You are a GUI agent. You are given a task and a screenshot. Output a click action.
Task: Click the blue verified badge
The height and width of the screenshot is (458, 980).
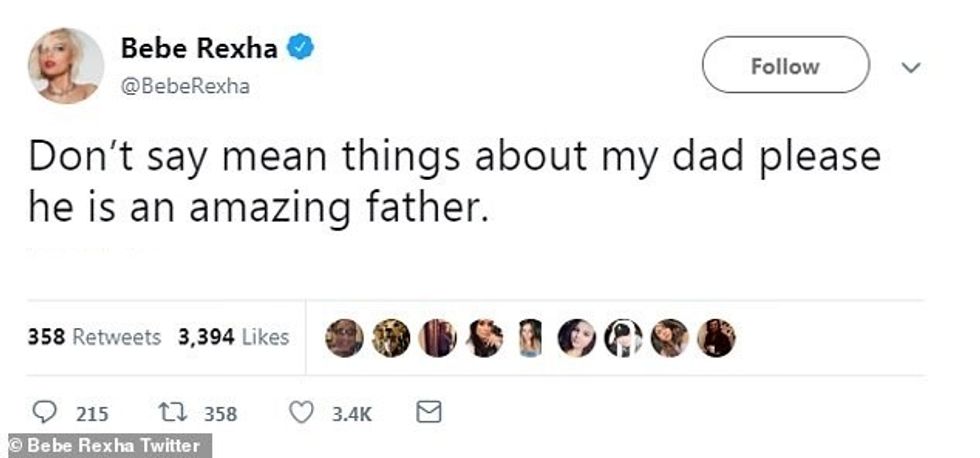[303, 46]
